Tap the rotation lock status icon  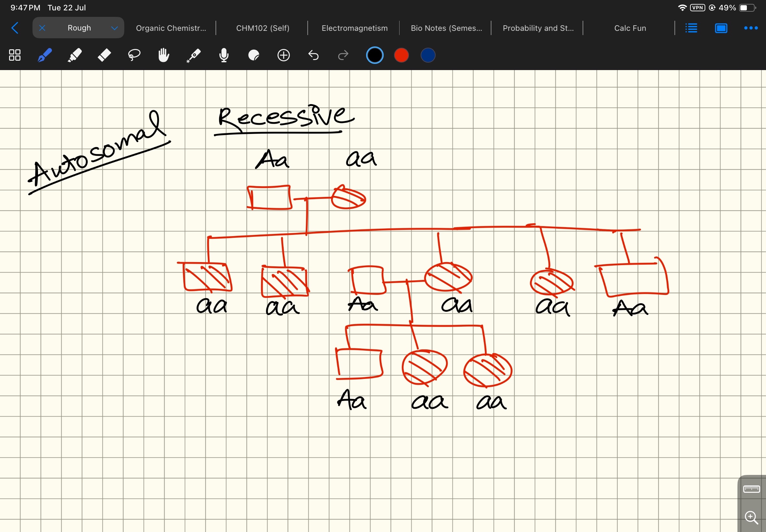(712, 8)
